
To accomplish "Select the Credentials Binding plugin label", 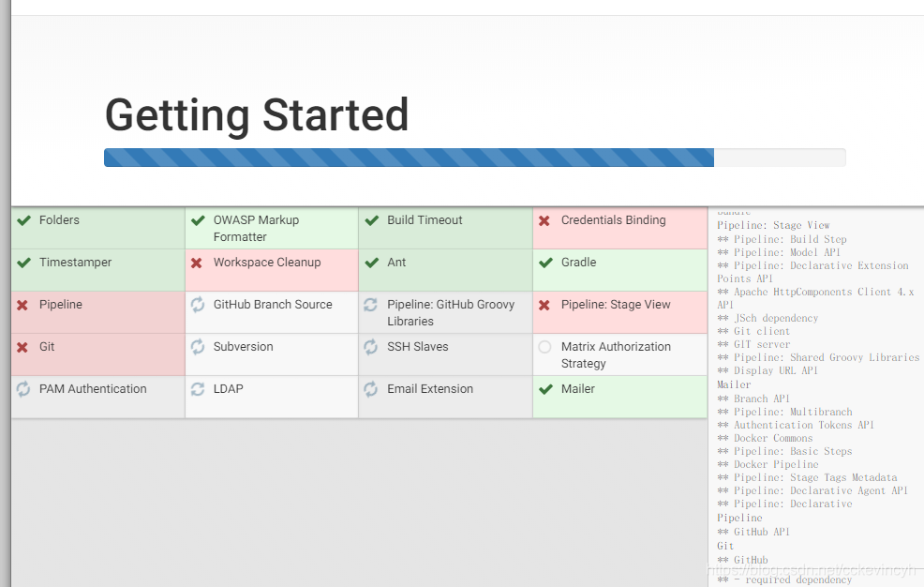I will (x=614, y=220).
